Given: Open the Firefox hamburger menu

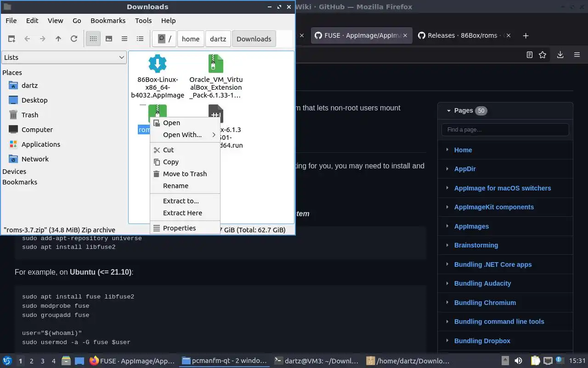Looking at the screenshot, I should coord(577,55).
